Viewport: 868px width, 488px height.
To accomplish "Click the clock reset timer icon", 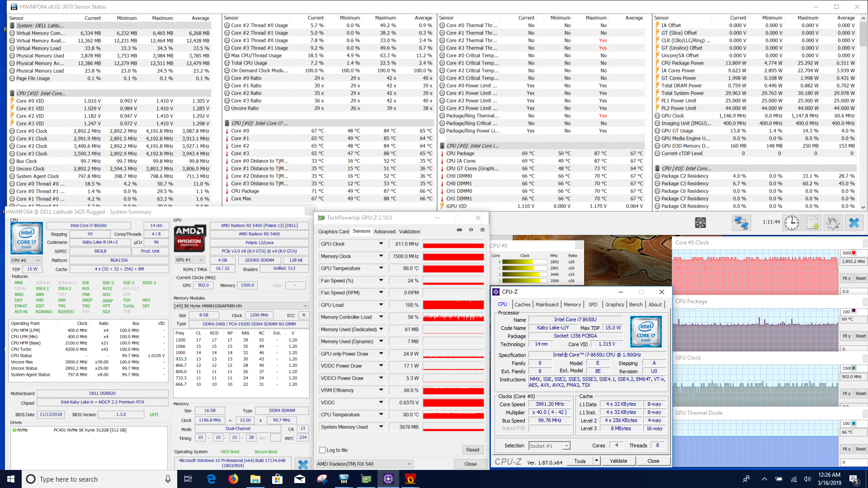I will point(791,223).
